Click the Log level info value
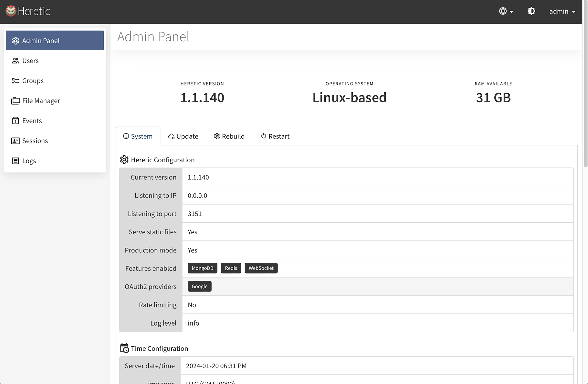The height and width of the screenshot is (384, 588). [x=194, y=323]
